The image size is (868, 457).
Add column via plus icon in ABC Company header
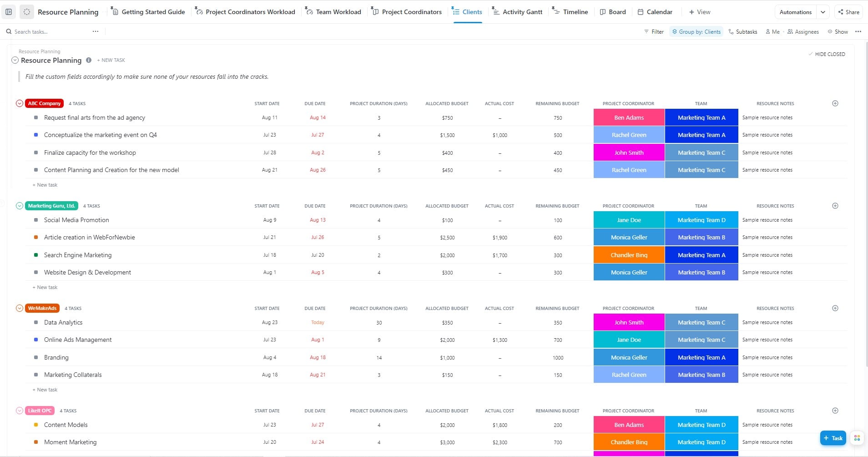point(835,103)
